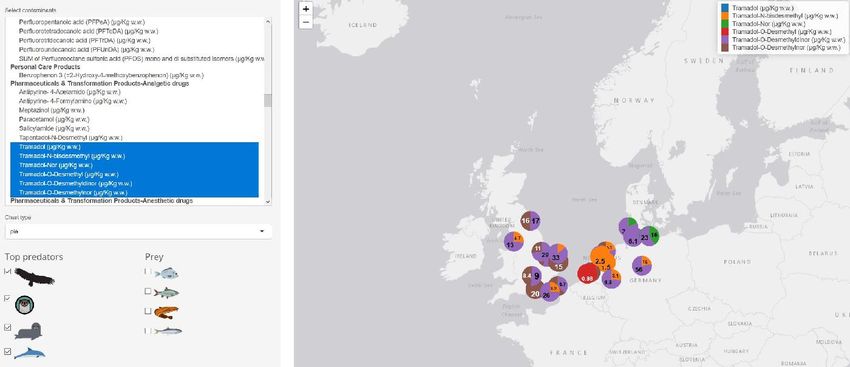
Task: Click the otter face predator icon
Action: click(24, 305)
